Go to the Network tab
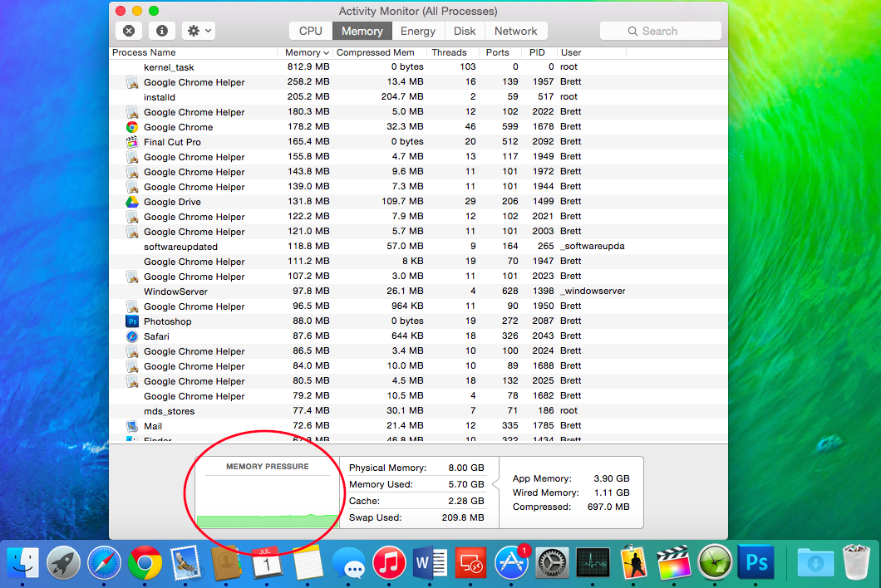 point(516,31)
